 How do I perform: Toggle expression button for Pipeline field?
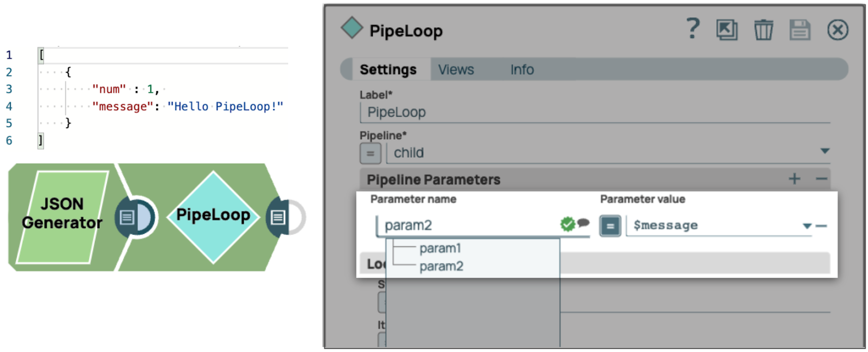coord(371,153)
